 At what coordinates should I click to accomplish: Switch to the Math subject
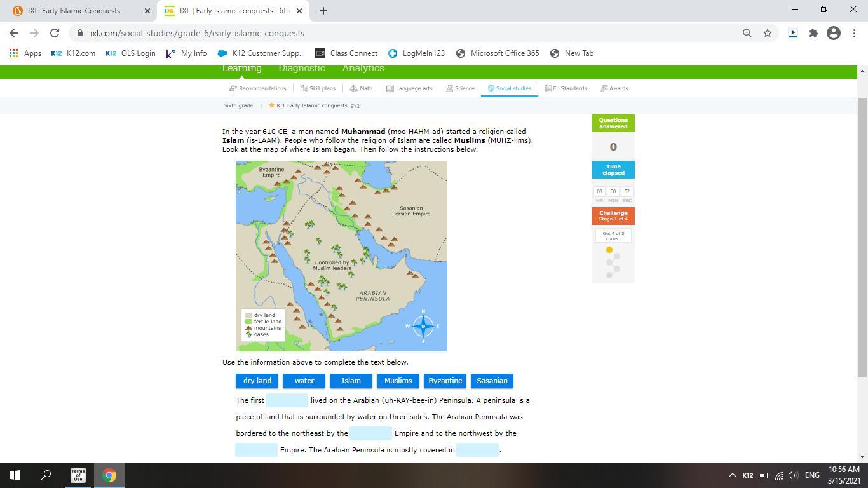(361, 88)
